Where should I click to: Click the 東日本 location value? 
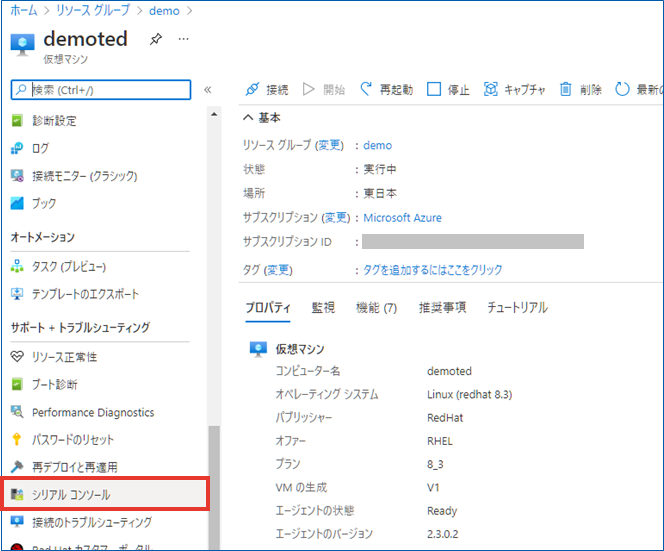pyautogui.click(x=380, y=194)
